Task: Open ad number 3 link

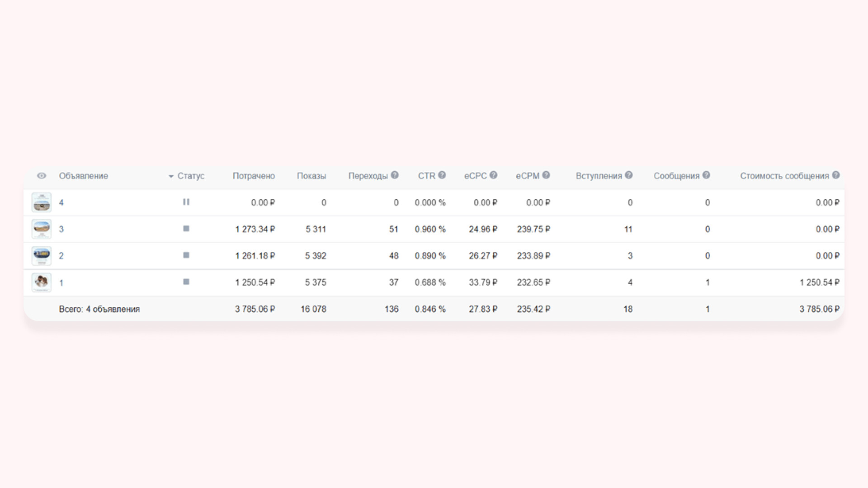Action: [61, 229]
